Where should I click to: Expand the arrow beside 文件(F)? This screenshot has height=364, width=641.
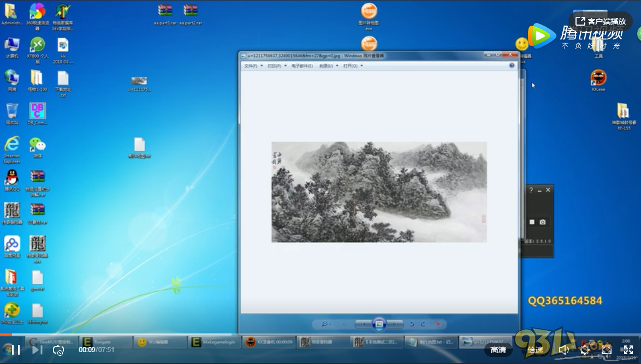point(262,66)
